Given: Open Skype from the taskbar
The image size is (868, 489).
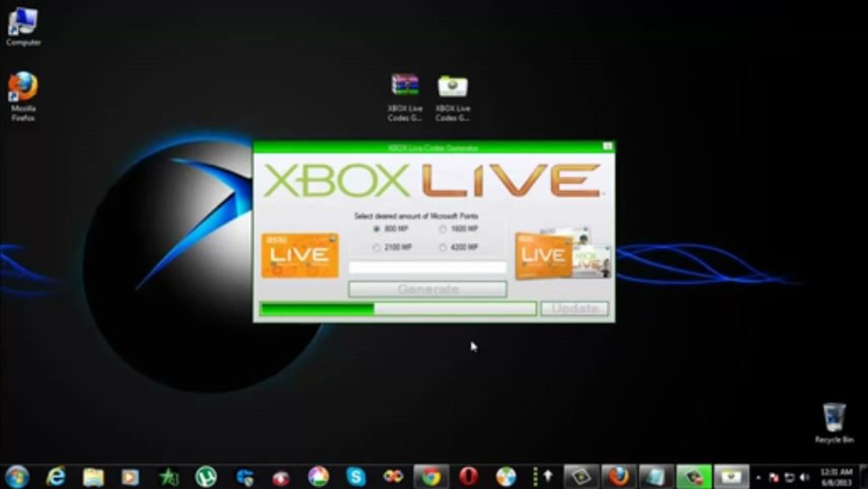Looking at the screenshot, I should point(356,477).
